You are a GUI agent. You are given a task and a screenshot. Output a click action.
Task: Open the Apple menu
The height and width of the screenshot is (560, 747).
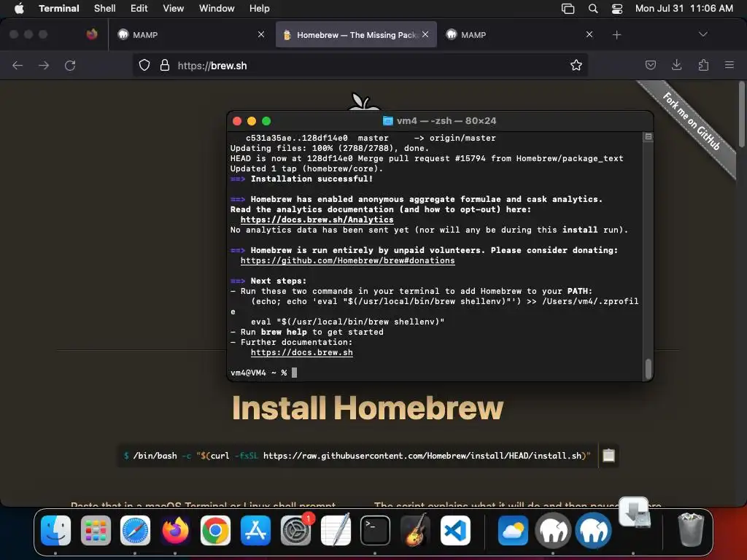pyautogui.click(x=18, y=8)
